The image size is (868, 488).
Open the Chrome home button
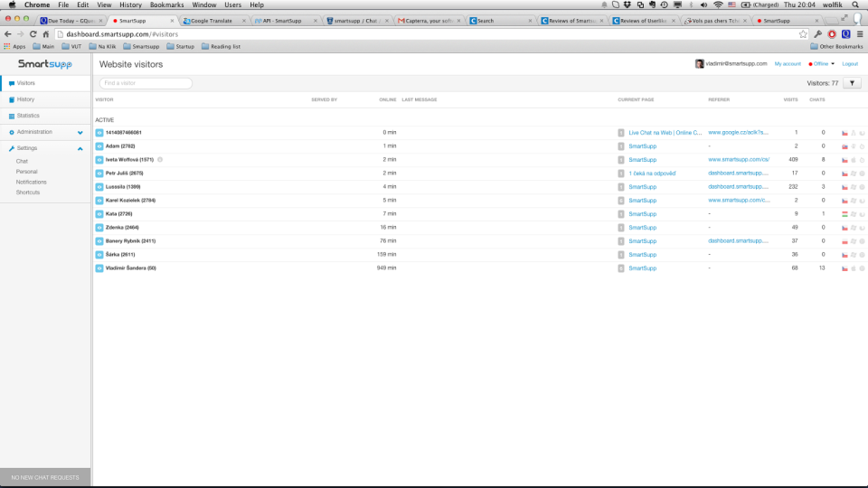(x=46, y=34)
